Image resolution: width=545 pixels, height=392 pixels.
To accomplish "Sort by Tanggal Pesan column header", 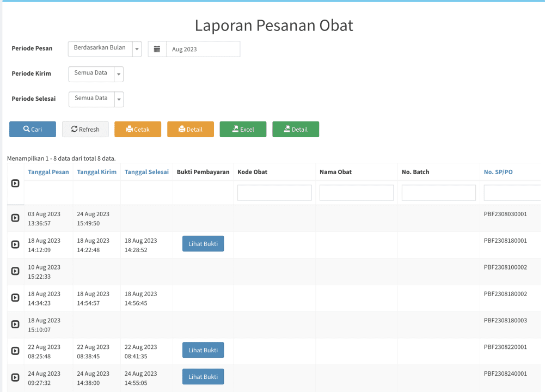I will pyautogui.click(x=48, y=172).
